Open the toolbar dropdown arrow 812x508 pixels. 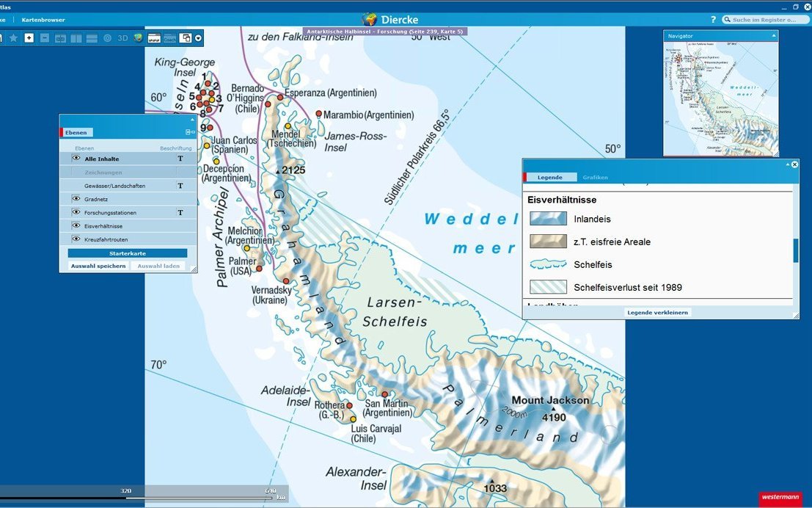198,37
